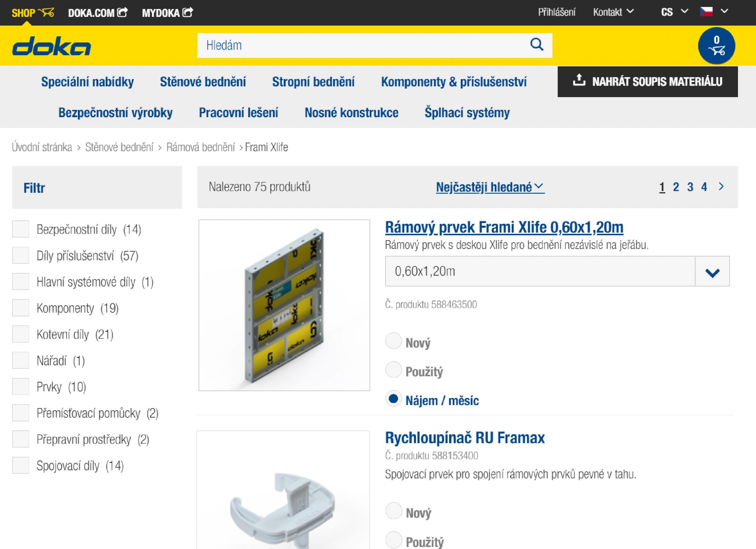Check the Prvky filter
Screen dimensions: 756x549
(21, 387)
